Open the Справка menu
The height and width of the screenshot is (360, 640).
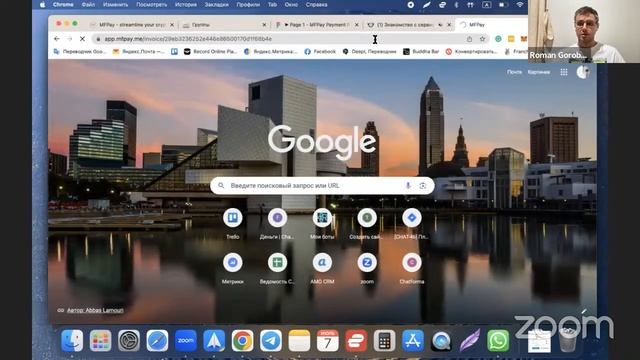point(316,5)
